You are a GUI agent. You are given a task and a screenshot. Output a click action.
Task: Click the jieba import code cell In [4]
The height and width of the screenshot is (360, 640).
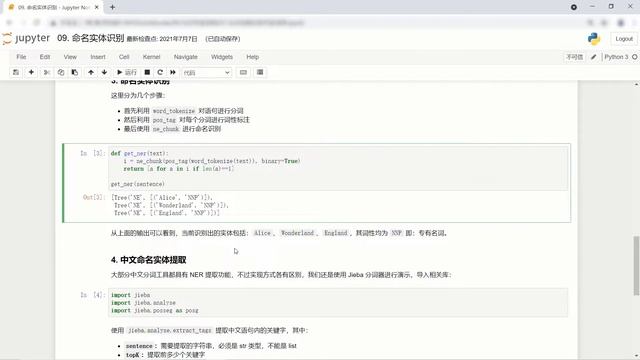click(338, 303)
